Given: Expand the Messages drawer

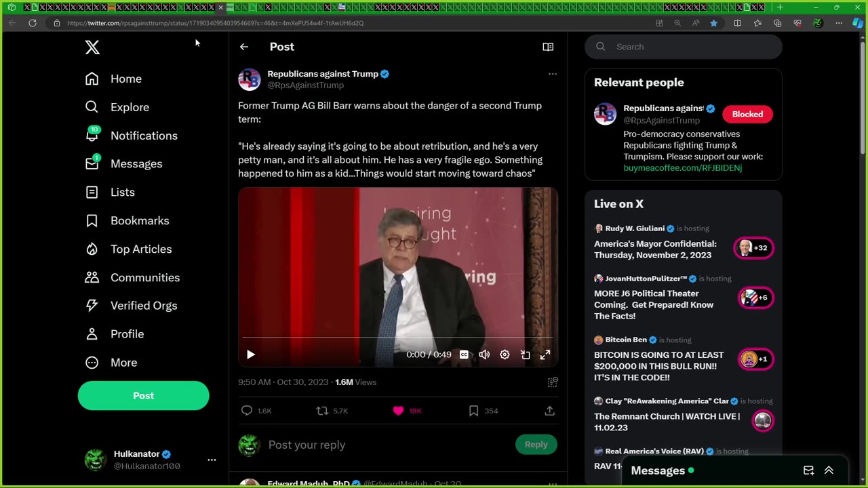Looking at the screenshot, I should pos(829,470).
